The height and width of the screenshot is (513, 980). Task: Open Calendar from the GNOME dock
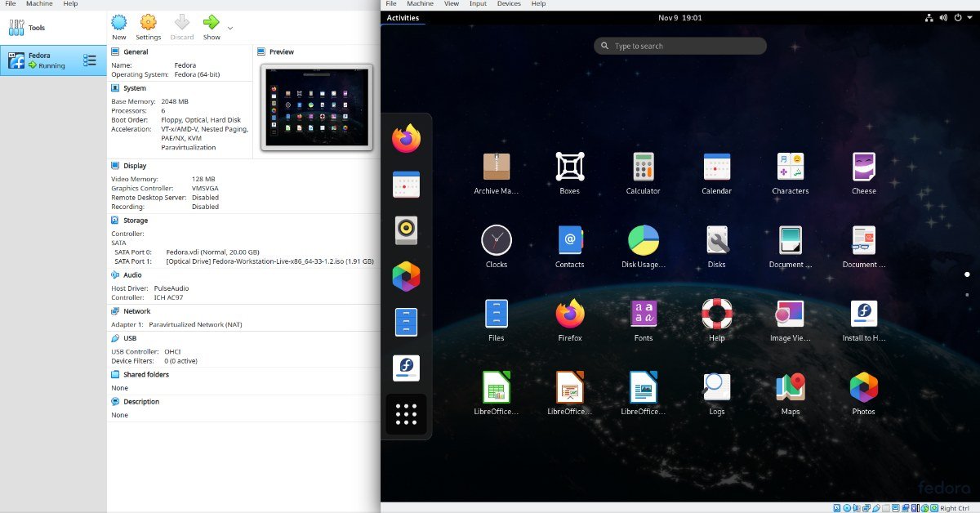click(406, 185)
